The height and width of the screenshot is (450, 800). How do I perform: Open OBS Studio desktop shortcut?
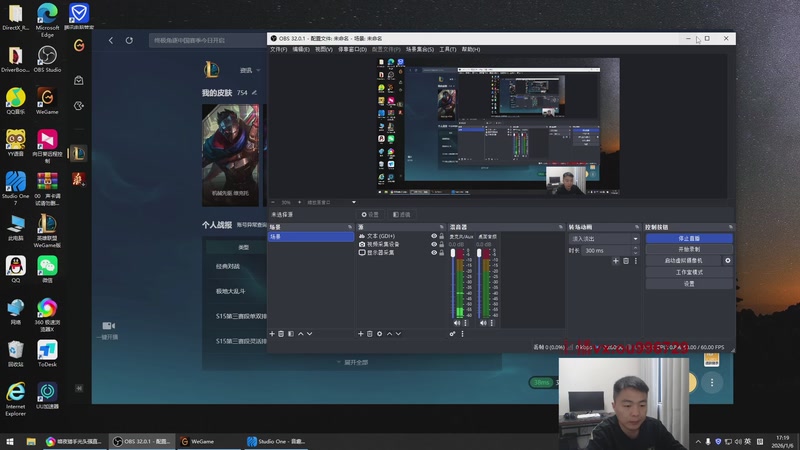tap(47, 59)
